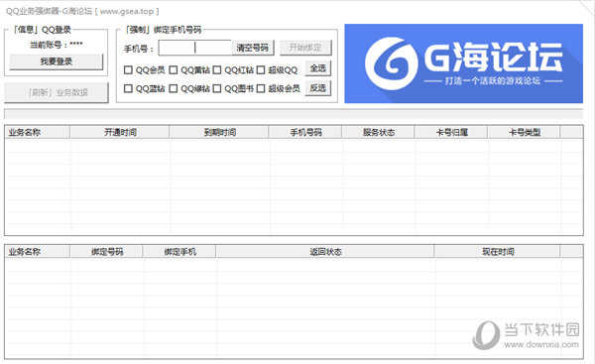Click the 开始绑定 button

pyautogui.click(x=305, y=48)
